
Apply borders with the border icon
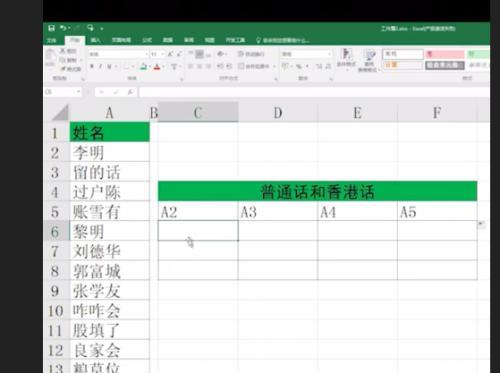click(x=126, y=67)
